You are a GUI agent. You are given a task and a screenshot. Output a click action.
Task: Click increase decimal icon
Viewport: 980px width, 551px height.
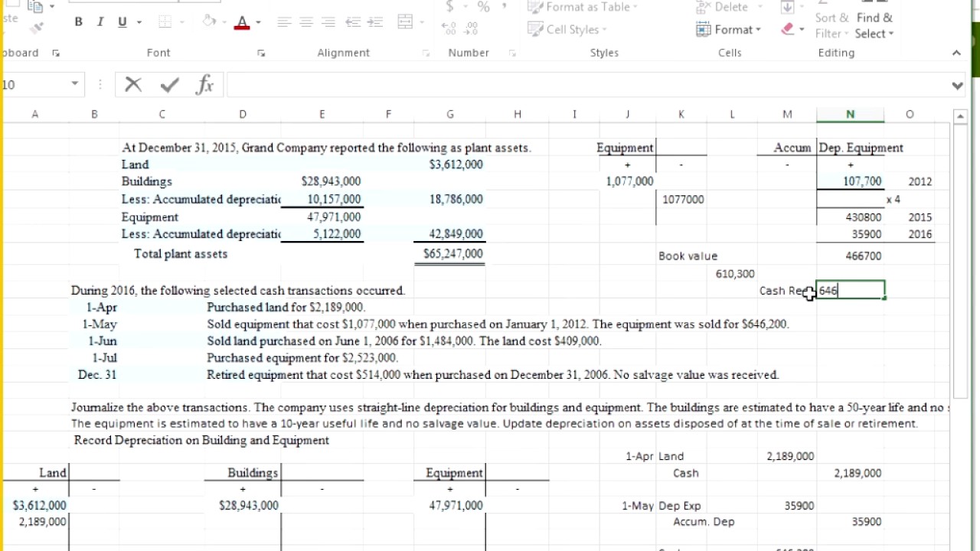coord(450,28)
